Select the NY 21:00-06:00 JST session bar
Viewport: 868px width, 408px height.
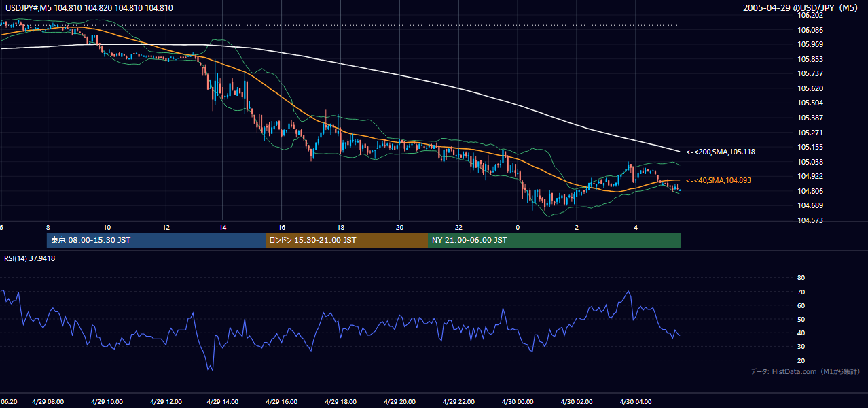coord(555,240)
